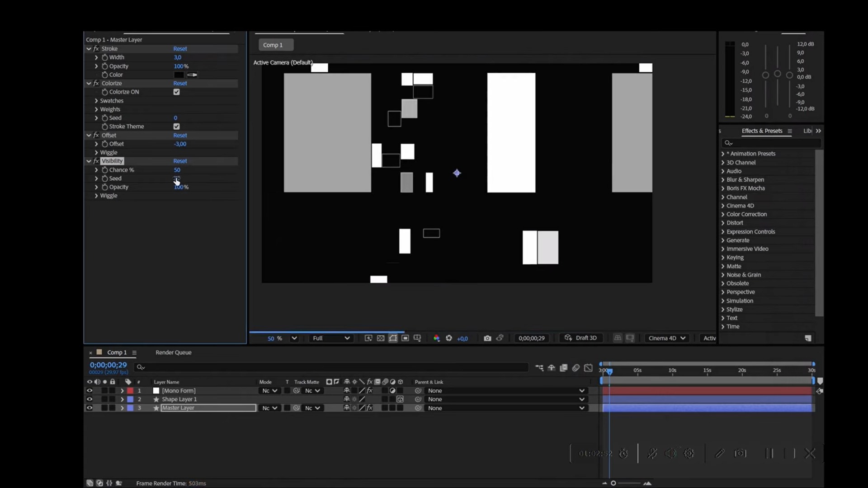Screen dimensions: 868x488
Task: Uncheck the Stroke Theme checkbox
Action: 176,127
